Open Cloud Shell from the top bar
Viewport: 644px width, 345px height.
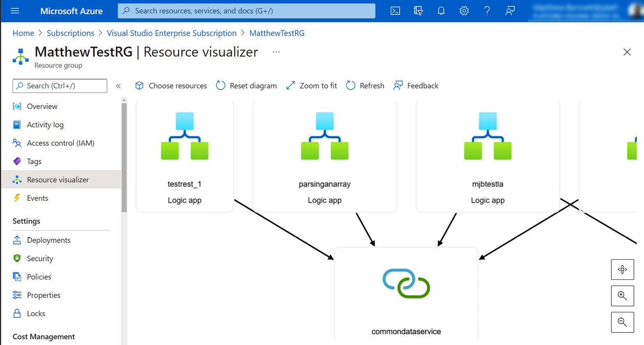395,11
